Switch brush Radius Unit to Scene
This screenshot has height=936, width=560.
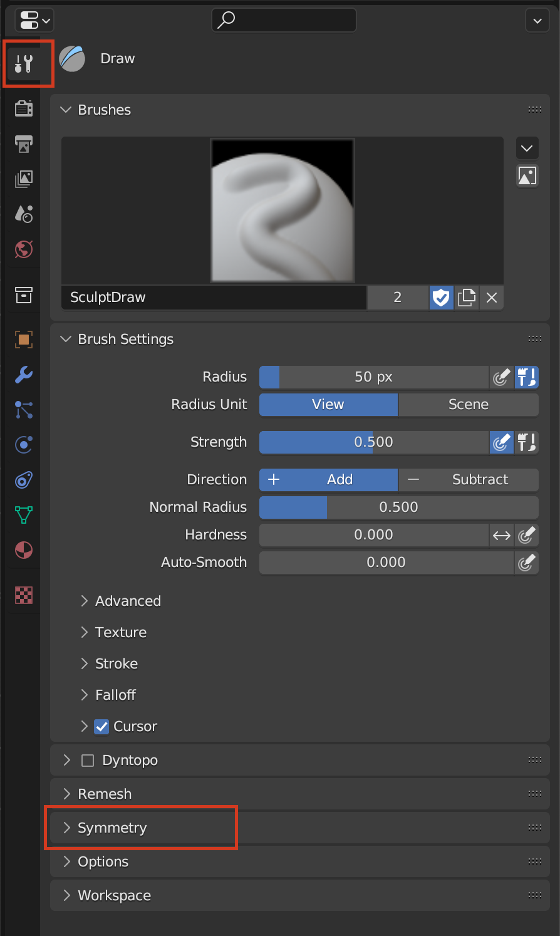click(468, 405)
